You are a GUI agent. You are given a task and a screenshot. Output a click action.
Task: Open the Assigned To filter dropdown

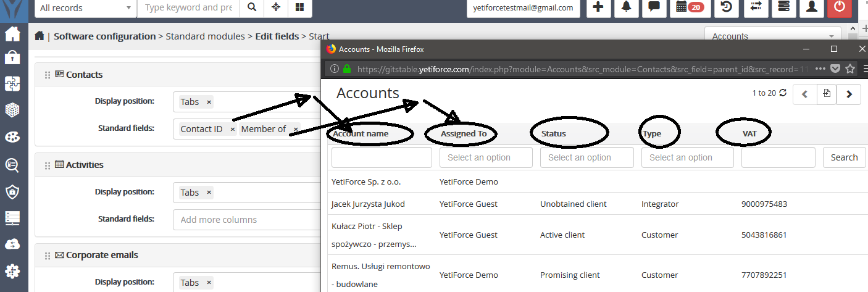point(486,157)
